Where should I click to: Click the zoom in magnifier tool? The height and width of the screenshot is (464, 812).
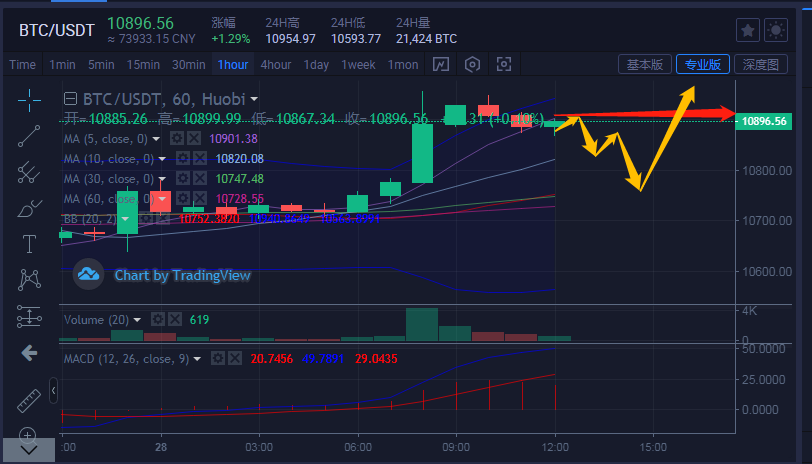point(27,434)
